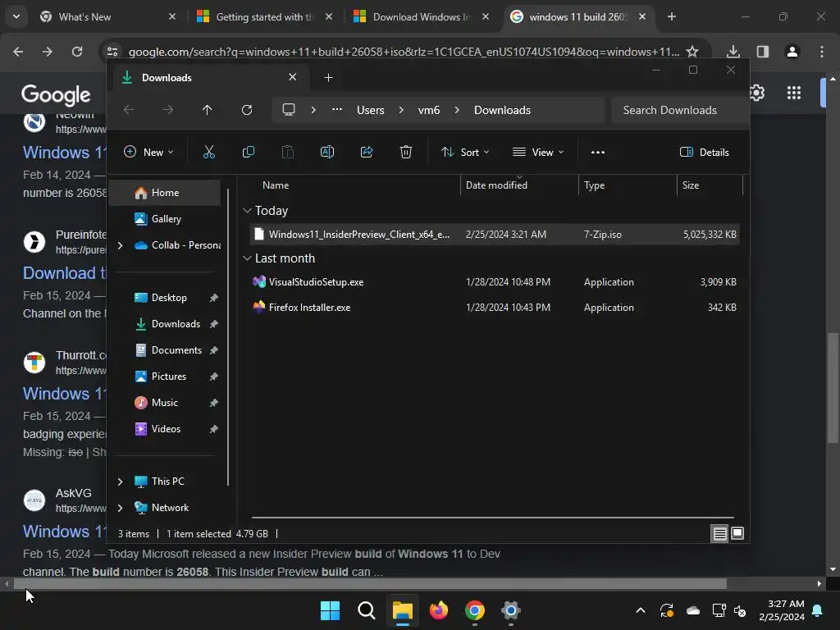
Task: Reload the Chrome page
Action: [77, 52]
